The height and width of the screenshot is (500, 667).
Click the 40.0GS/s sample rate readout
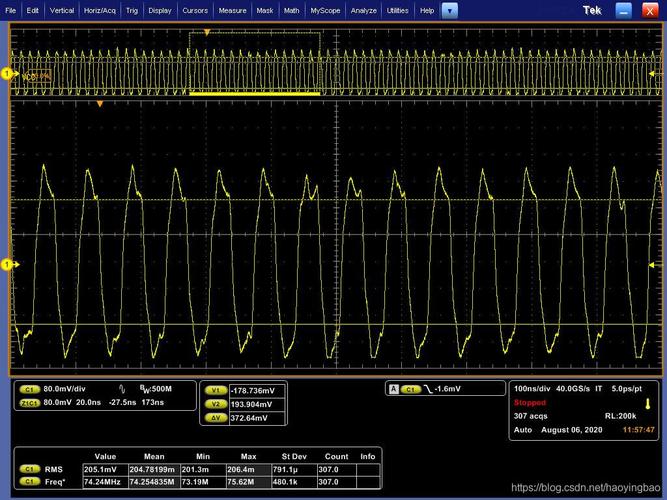tap(573, 389)
